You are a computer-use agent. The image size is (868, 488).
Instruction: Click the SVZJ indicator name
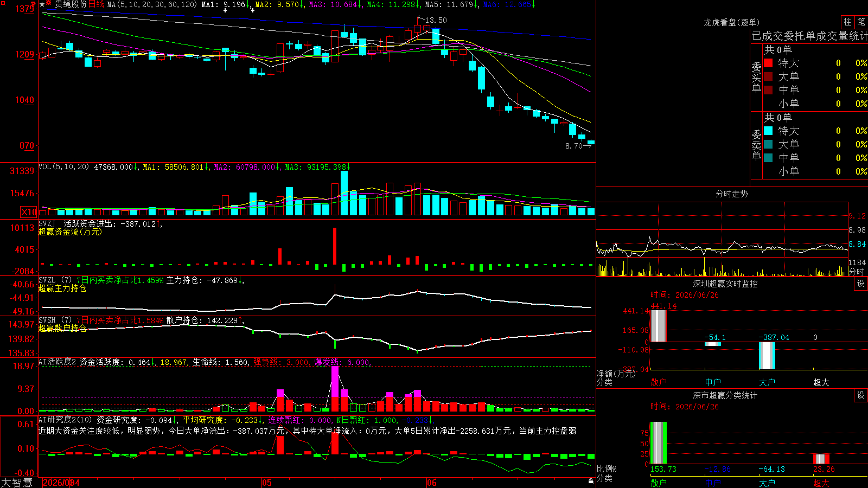click(x=47, y=223)
